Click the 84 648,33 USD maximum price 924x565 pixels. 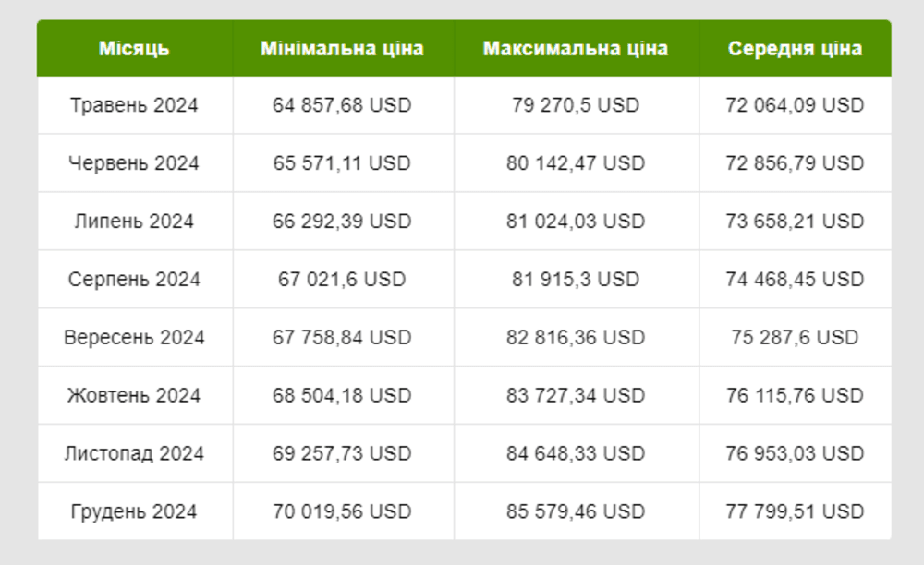576,453
